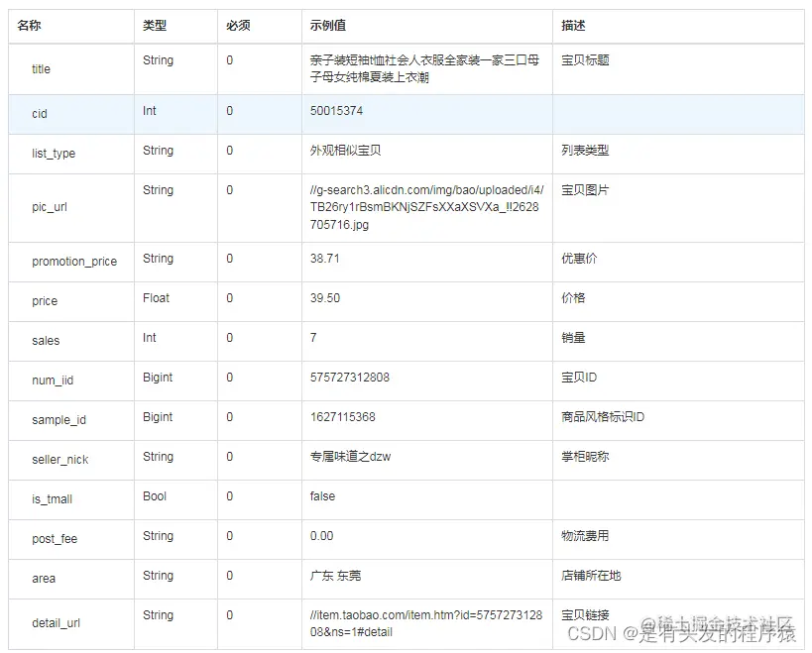Select the pic_url field name
The width and height of the screenshot is (812, 653).
[x=50, y=207]
